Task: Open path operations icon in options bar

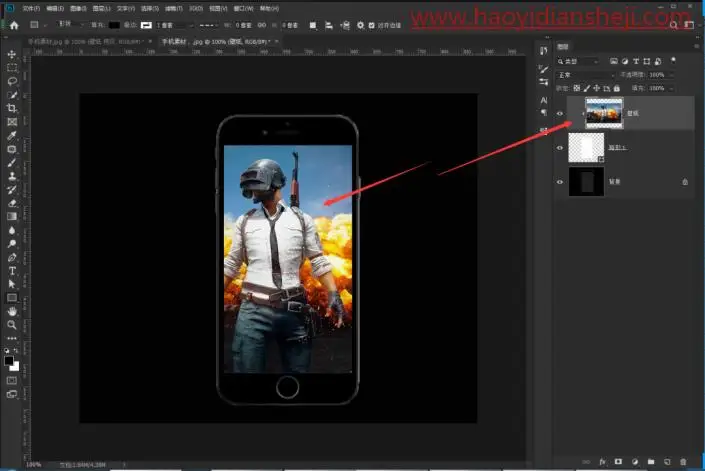Action: click(313, 26)
